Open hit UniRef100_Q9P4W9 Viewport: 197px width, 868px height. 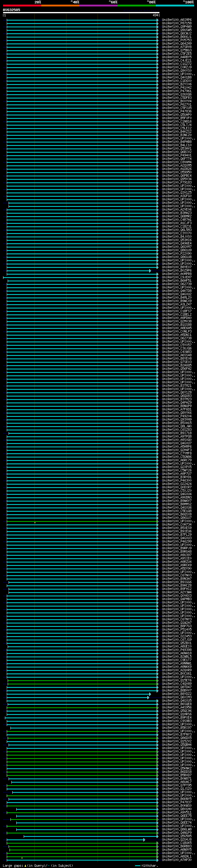point(176,26)
